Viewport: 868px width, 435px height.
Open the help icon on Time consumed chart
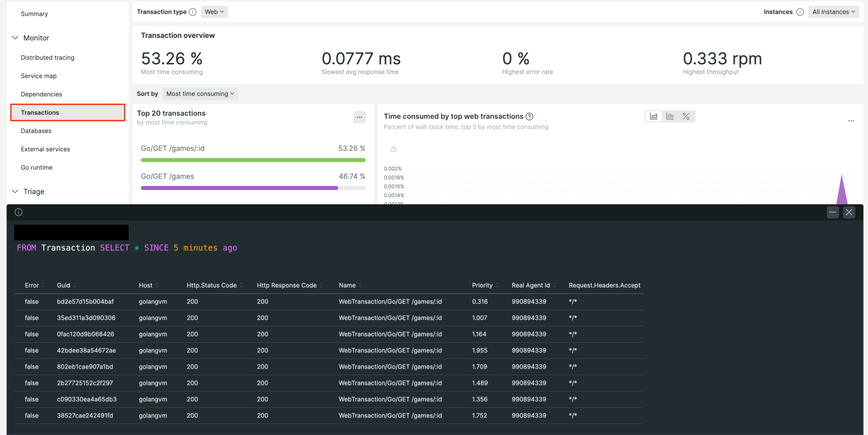(x=529, y=116)
